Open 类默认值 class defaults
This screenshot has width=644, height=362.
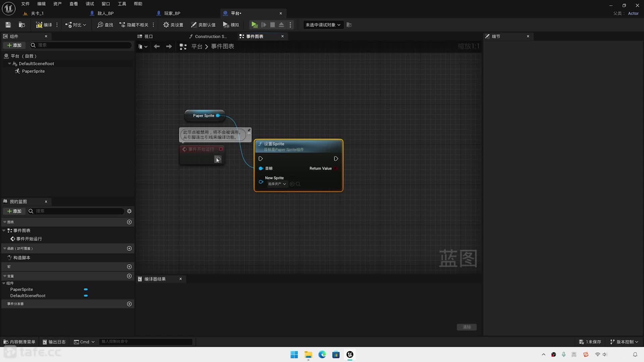tap(203, 25)
